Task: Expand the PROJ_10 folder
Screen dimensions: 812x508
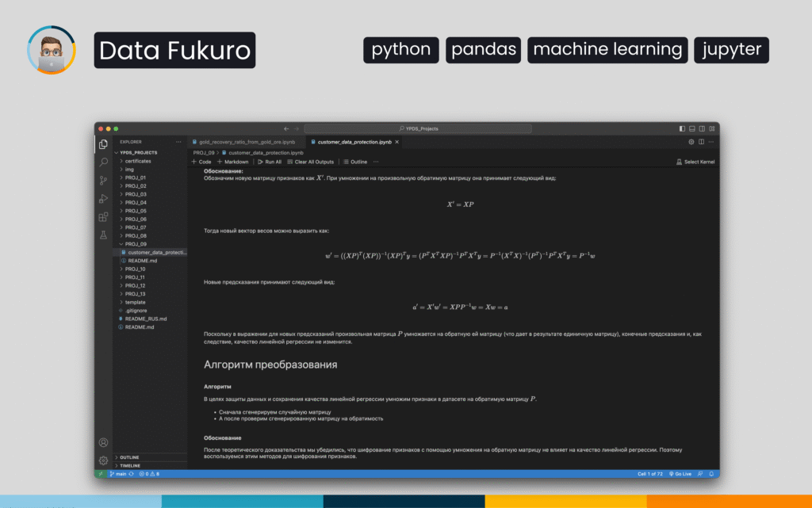Action: (x=136, y=269)
